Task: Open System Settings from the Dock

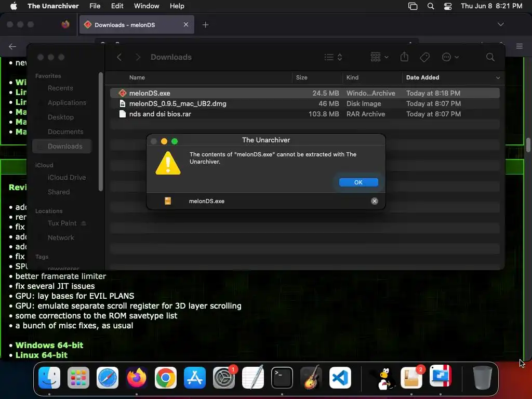Action: pyautogui.click(x=224, y=377)
